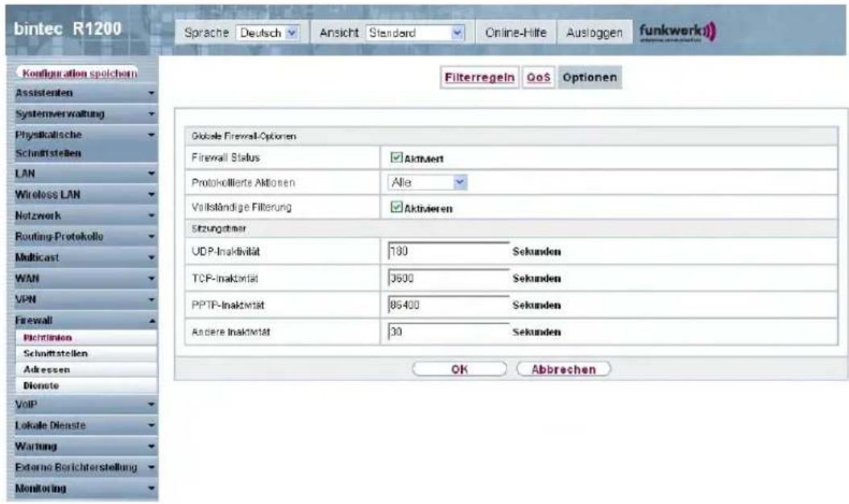Screen dimensions: 849x504
Task: Click the TCP-Inaktivität seconds field
Action: pyautogui.click(x=449, y=279)
